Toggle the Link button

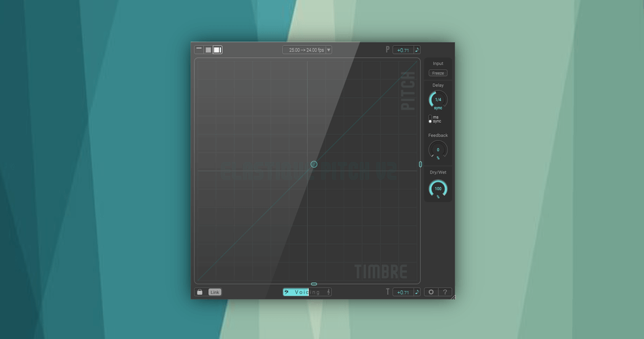point(214,292)
